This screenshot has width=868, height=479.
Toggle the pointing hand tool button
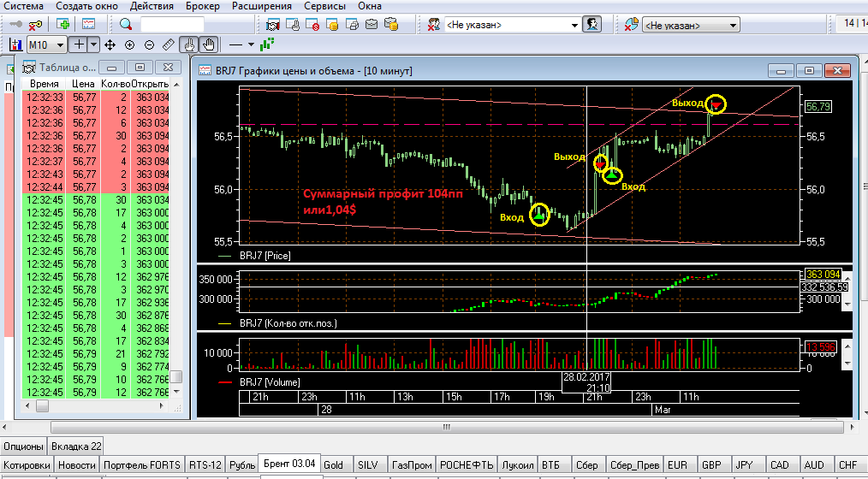tap(189, 44)
